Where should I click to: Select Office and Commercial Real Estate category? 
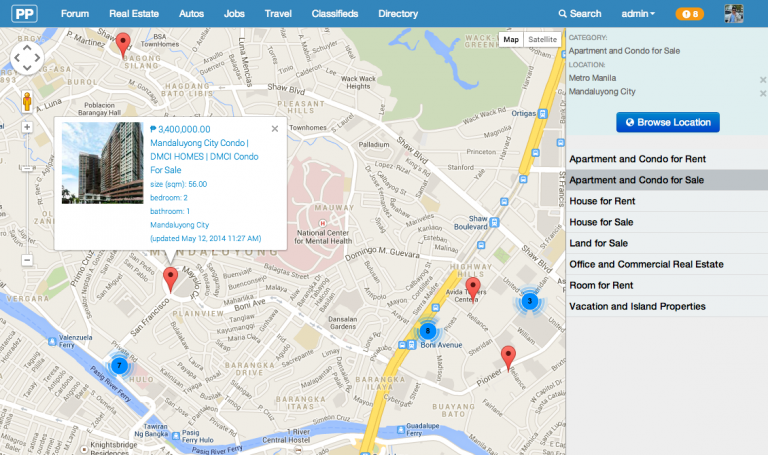pyautogui.click(x=667, y=264)
